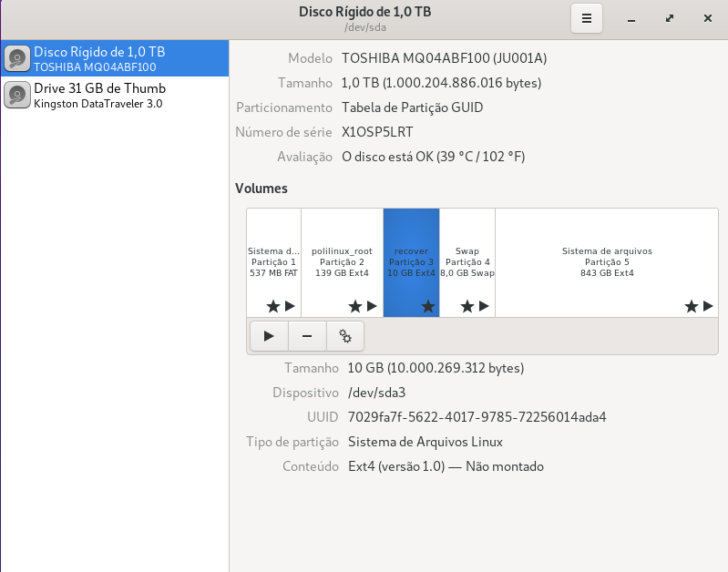This screenshot has width=728, height=572.
Task: Click model text TOSHIBA MQ04ABF100 (JU001A)
Action: pyautogui.click(x=445, y=58)
